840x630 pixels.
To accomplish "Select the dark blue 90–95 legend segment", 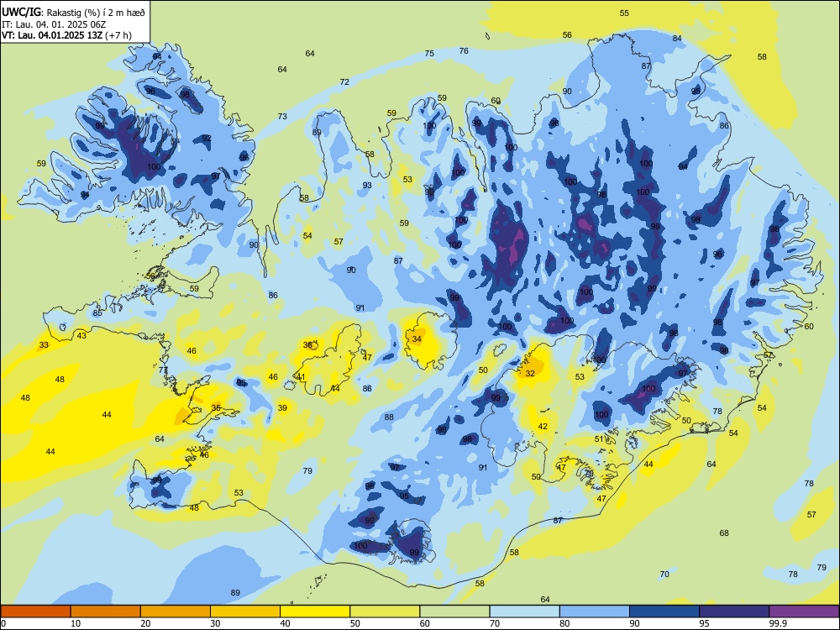I will pos(664,612).
